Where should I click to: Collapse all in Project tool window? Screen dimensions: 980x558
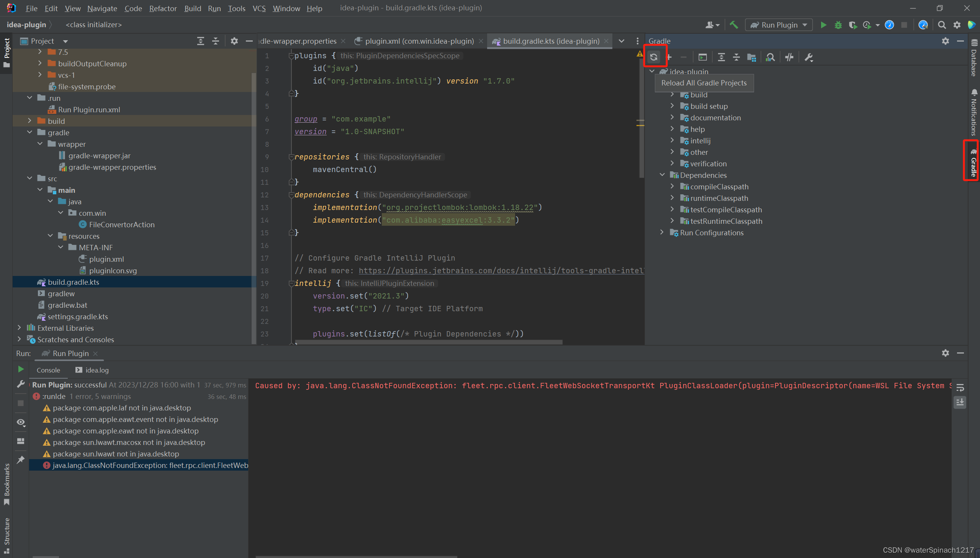coord(216,41)
